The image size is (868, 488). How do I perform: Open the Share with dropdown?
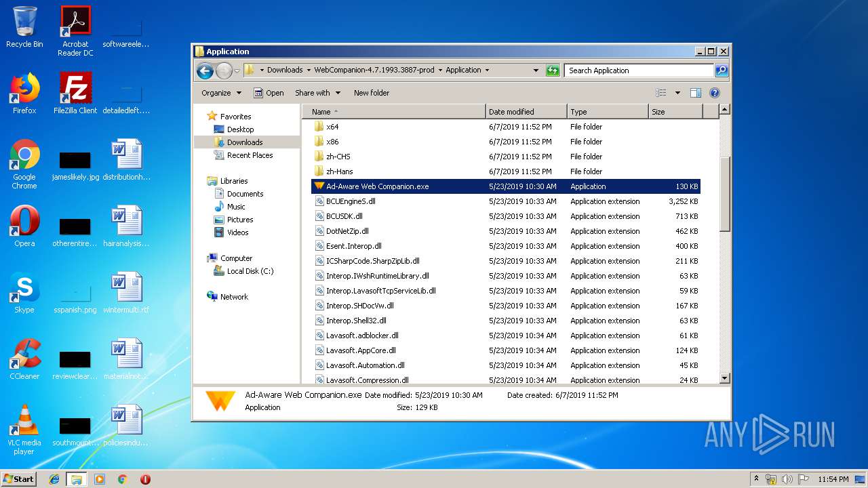point(318,93)
